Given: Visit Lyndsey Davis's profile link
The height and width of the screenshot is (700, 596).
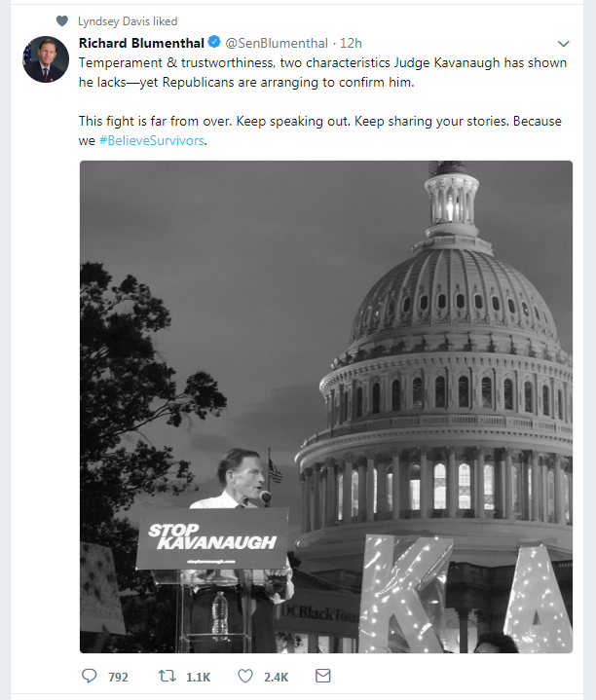Looking at the screenshot, I should click(113, 20).
